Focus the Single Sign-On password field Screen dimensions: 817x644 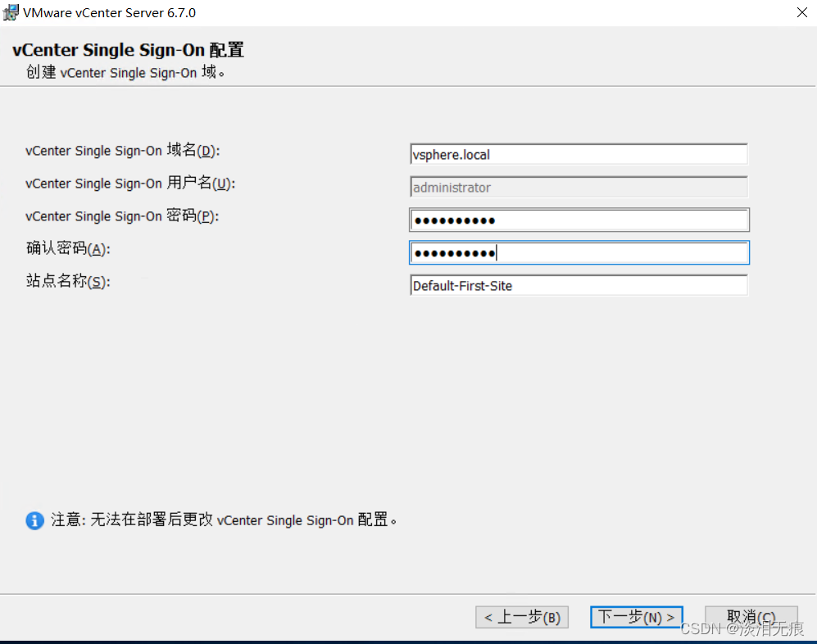[x=579, y=220]
